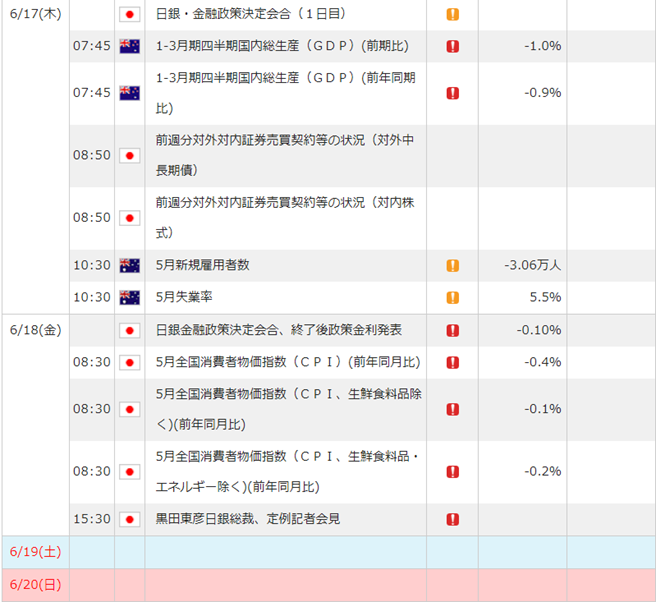The height and width of the screenshot is (602, 656).
Task: Click event name 5月失業率
Action: (184, 297)
